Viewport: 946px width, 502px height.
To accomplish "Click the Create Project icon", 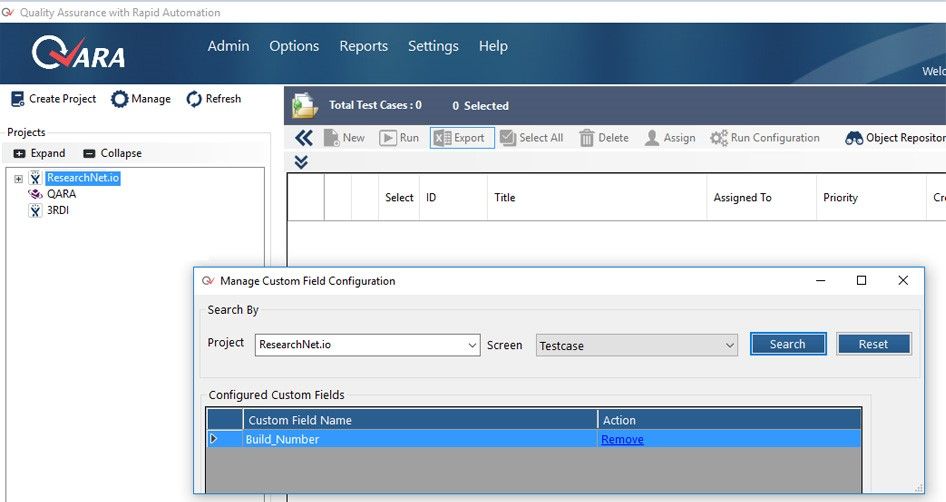I will click(x=18, y=99).
